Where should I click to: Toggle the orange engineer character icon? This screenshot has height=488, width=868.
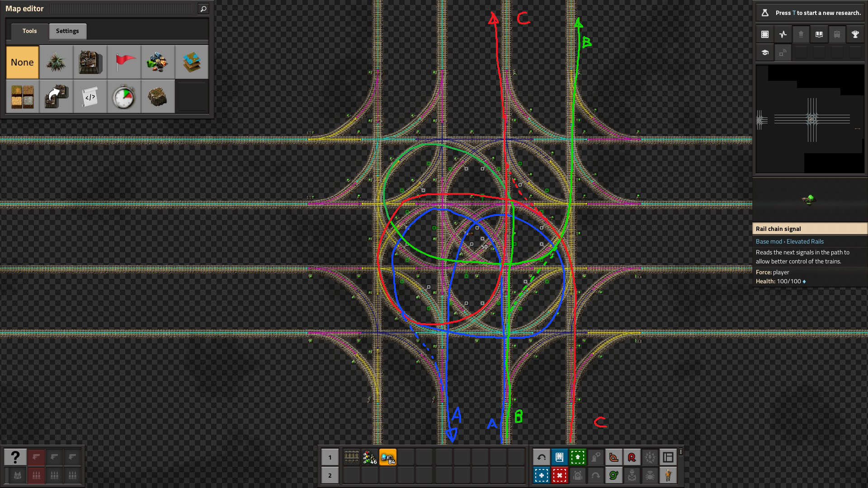coord(668,475)
